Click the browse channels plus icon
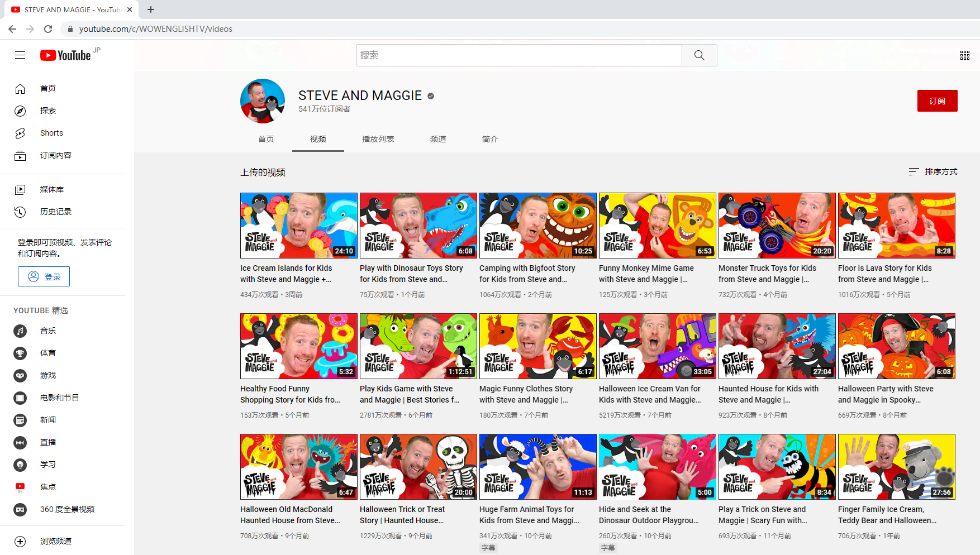Image resolution: width=980 pixels, height=555 pixels. coord(20,541)
